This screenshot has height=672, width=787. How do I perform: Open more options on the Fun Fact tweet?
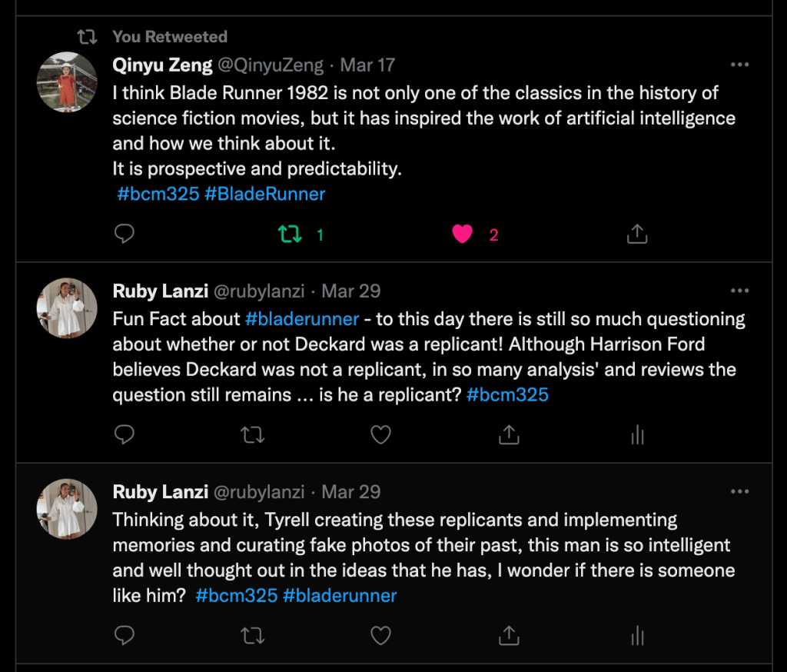pyautogui.click(x=739, y=291)
